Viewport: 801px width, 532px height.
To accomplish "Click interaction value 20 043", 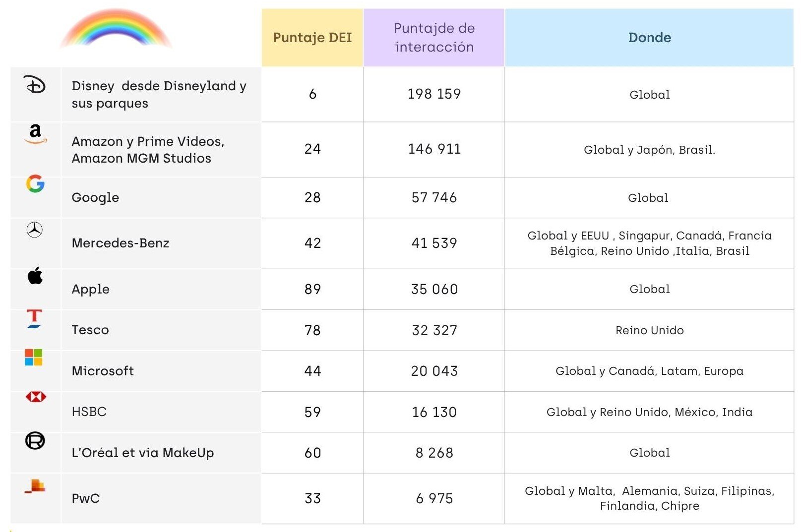I will [x=434, y=371].
